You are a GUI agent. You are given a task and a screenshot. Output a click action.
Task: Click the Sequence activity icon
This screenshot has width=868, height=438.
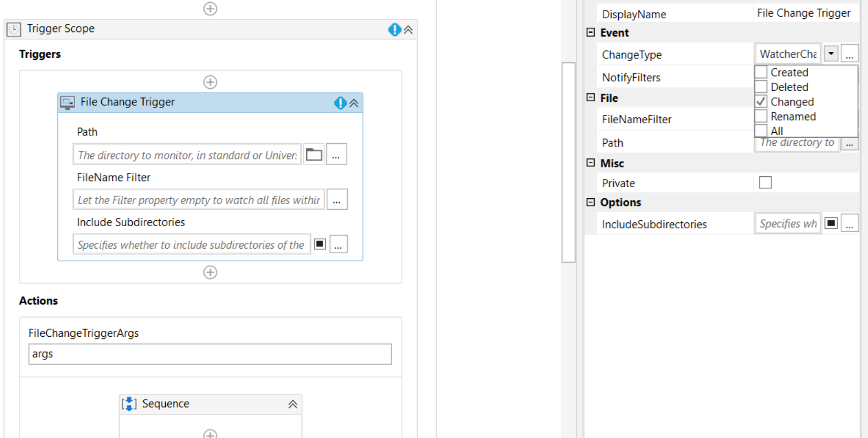[x=129, y=404]
